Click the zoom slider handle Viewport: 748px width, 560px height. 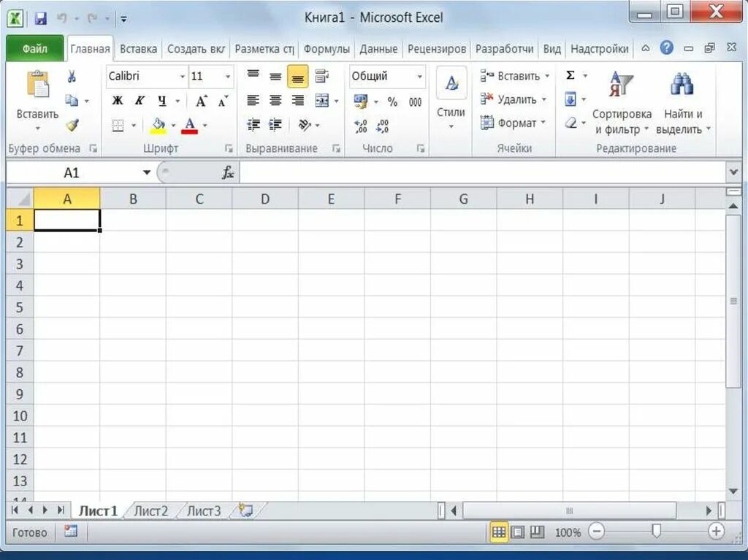[x=657, y=531]
